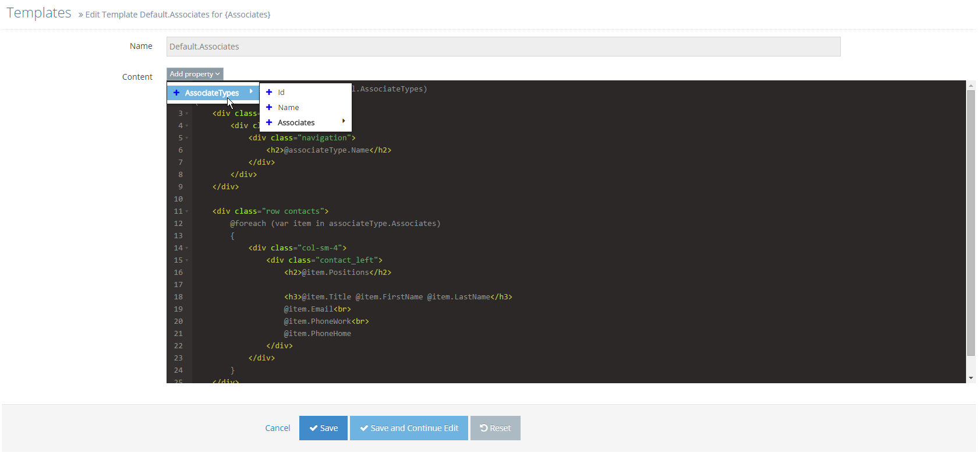The height and width of the screenshot is (463, 980).
Task: Click the plus icon next to Name
Action: click(269, 107)
